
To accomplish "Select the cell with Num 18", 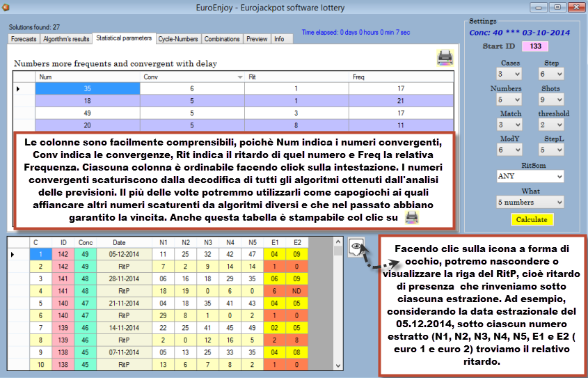I will [88, 100].
